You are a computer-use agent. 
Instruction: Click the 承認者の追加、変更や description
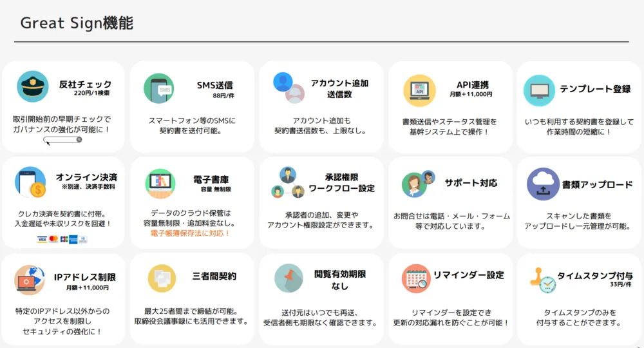click(321, 215)
